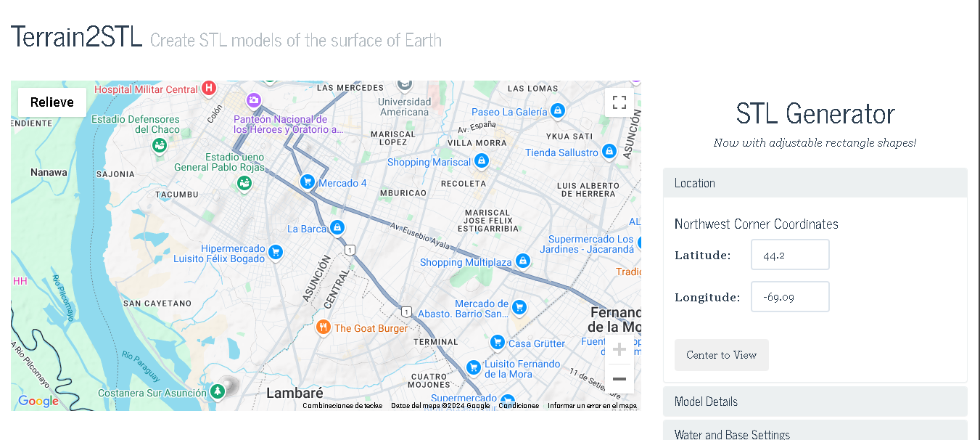Click the Mercado 4 shopping cart marker

click(x=307, y=182)
